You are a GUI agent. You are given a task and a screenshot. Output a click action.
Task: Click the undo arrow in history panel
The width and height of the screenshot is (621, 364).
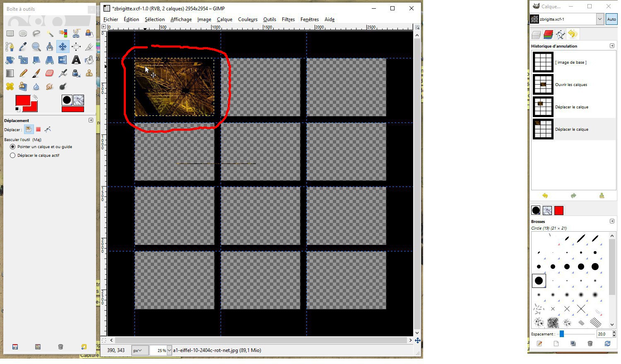tap(545, 196)
